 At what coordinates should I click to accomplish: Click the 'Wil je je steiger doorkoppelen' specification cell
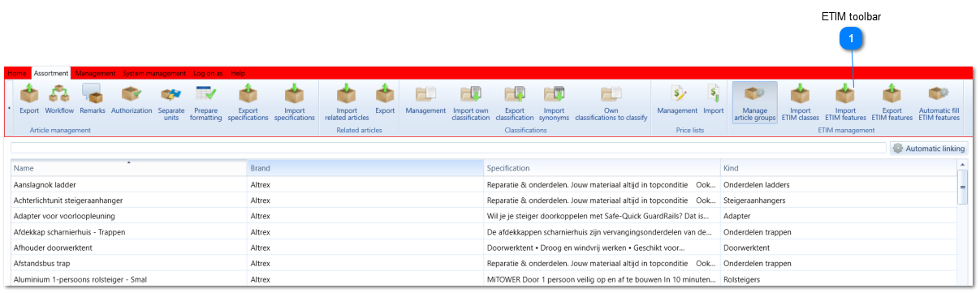click(602, 216)
